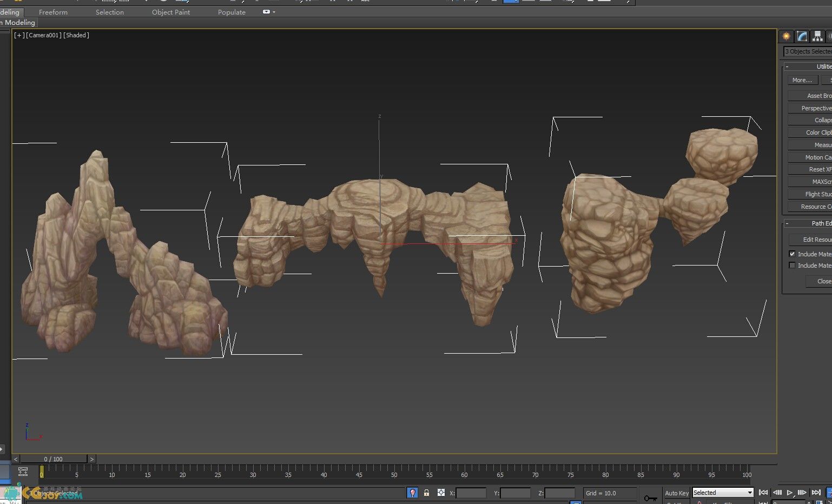Move time slider one frame back
The image size is (832, 504).
16,459
